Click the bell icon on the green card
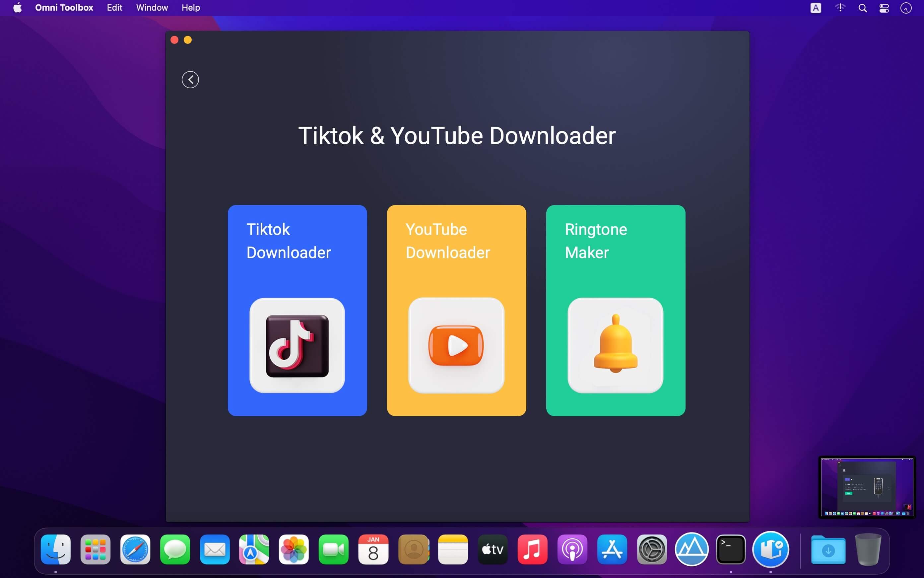This screenshot has height=578, width=924. coord(615,345)
